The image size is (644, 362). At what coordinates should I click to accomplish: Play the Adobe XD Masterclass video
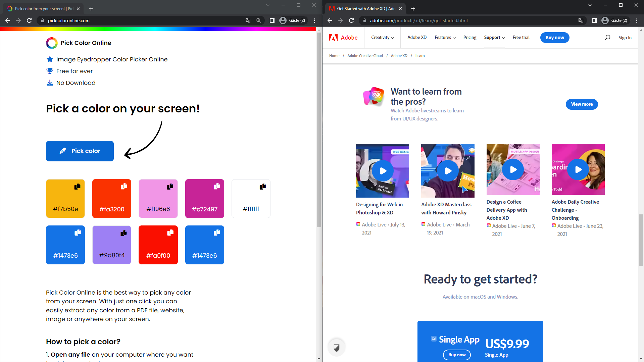448,171
